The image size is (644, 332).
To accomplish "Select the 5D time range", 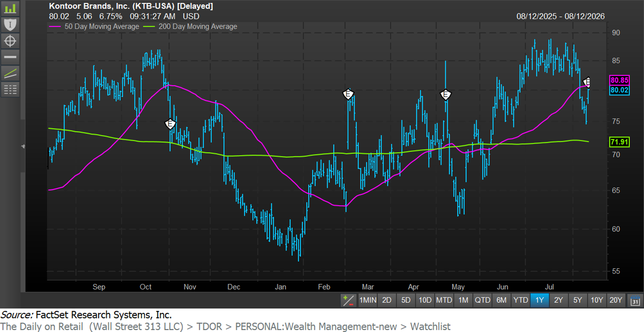I will click(x=406, y=300).
